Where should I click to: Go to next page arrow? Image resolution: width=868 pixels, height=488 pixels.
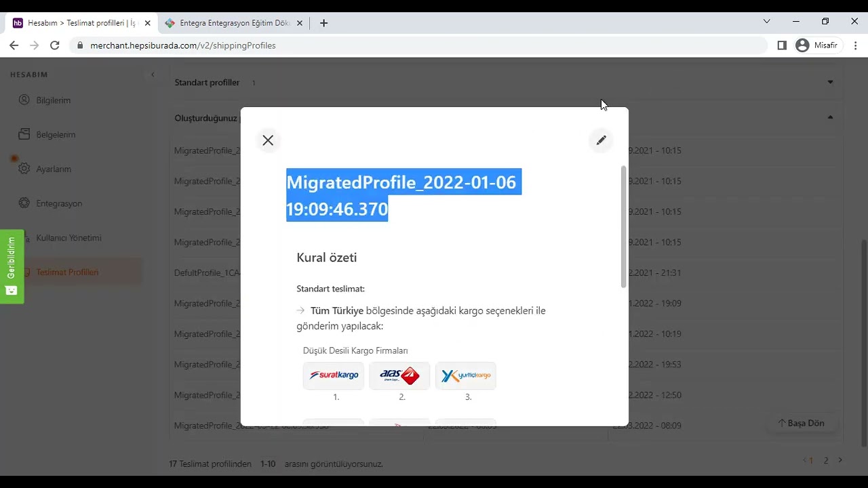click(x=840, y=460)
